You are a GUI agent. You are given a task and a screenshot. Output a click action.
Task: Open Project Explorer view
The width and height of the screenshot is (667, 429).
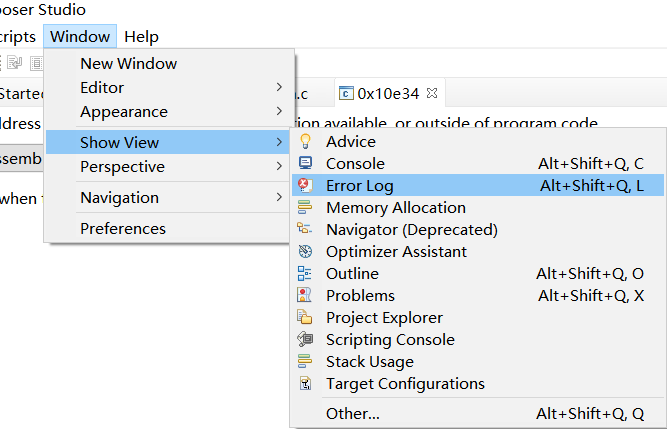click(x=384, y=318)
